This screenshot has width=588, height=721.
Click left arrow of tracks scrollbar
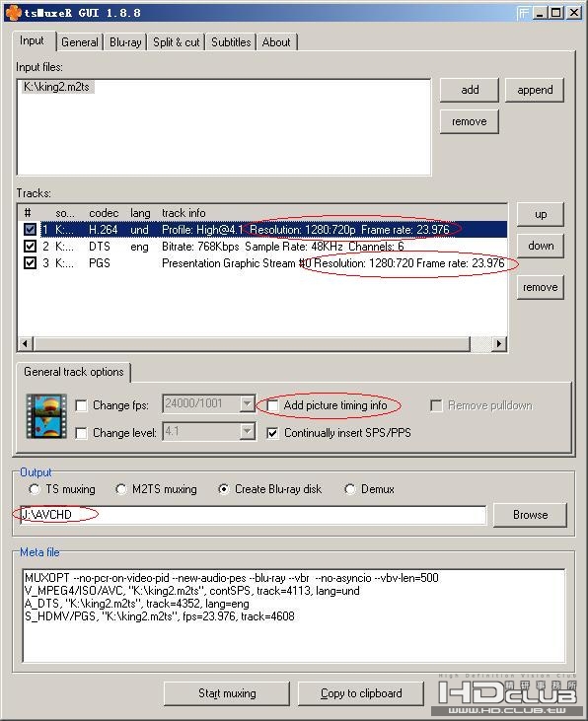click(x=26, y=343)
